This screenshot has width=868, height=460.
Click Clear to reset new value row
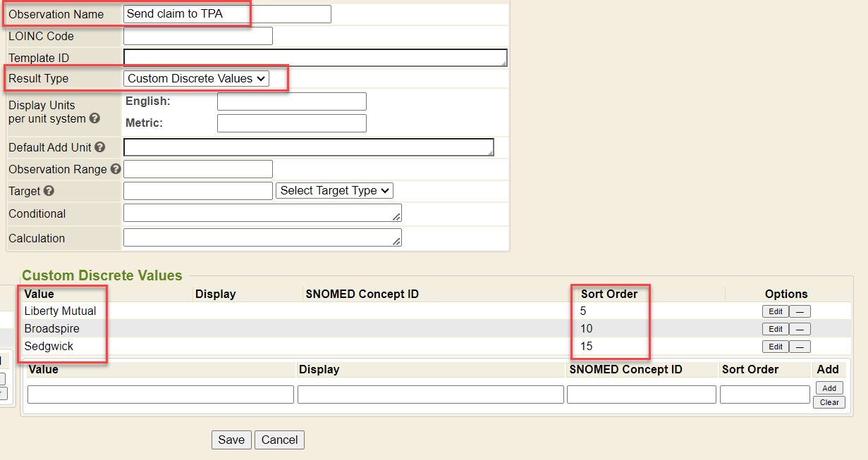pyautogui.click(x=829, y=402)
